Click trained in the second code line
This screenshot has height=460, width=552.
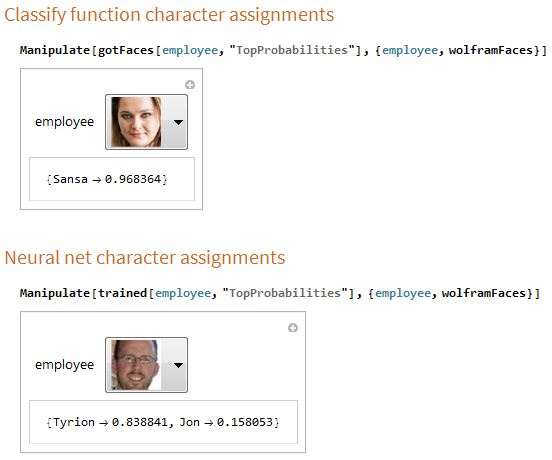(122, 293)
